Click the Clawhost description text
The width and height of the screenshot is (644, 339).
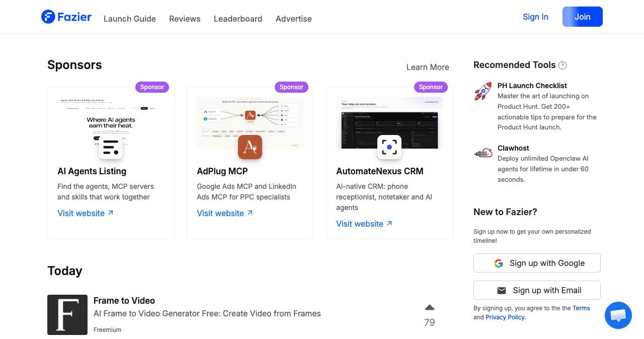click(543, 169)
